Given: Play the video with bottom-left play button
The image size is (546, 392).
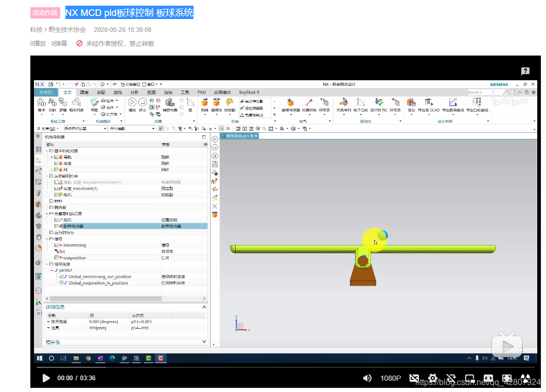Looking at the screenshot, I should pos(46,378).
